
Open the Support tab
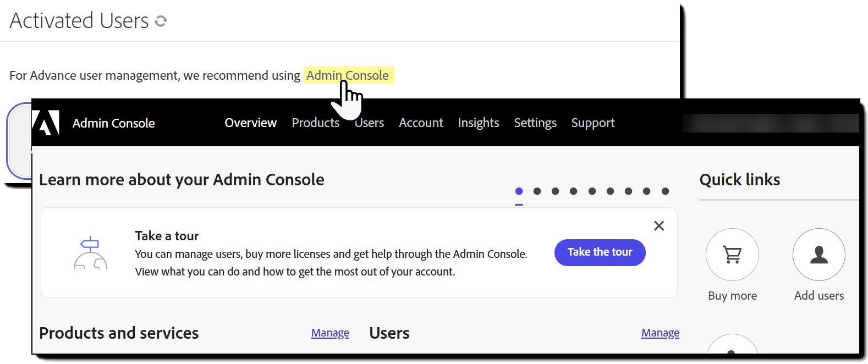pyautogui.click(x=593, y=123)
